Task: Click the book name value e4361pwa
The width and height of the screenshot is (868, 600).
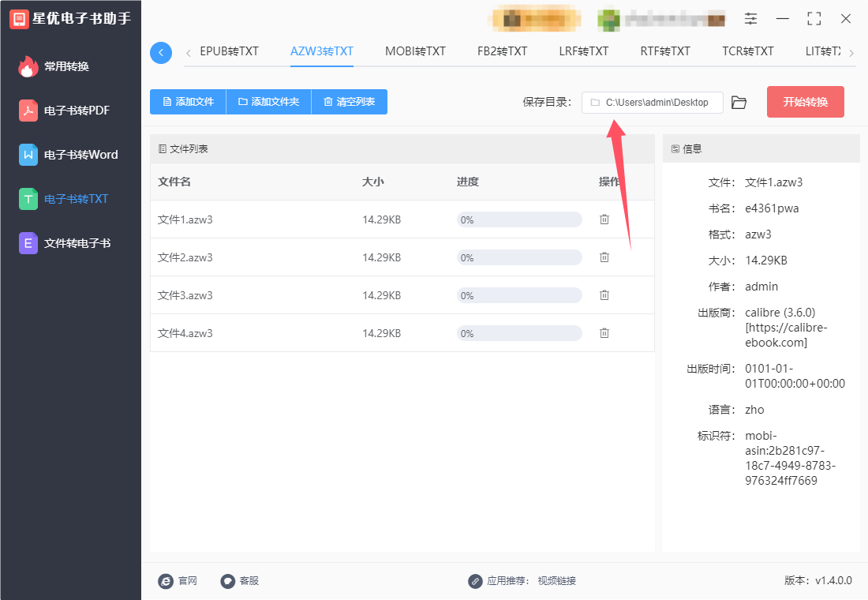Action: point(772,209)
